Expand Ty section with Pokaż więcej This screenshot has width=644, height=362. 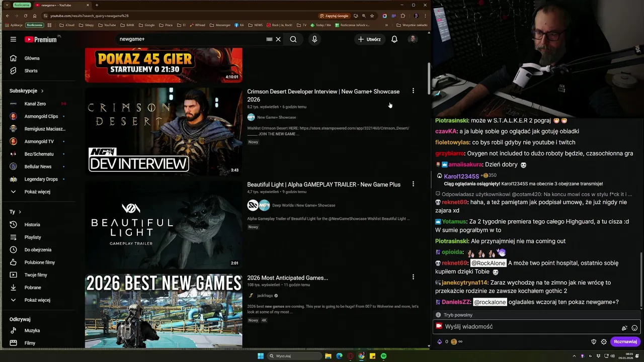click(38, 300)
